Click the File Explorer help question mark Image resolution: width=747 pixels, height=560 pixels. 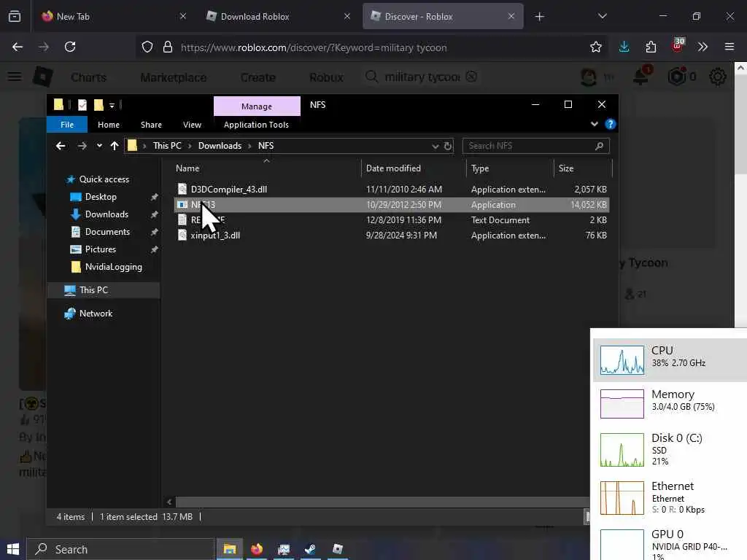click(611, 124)
